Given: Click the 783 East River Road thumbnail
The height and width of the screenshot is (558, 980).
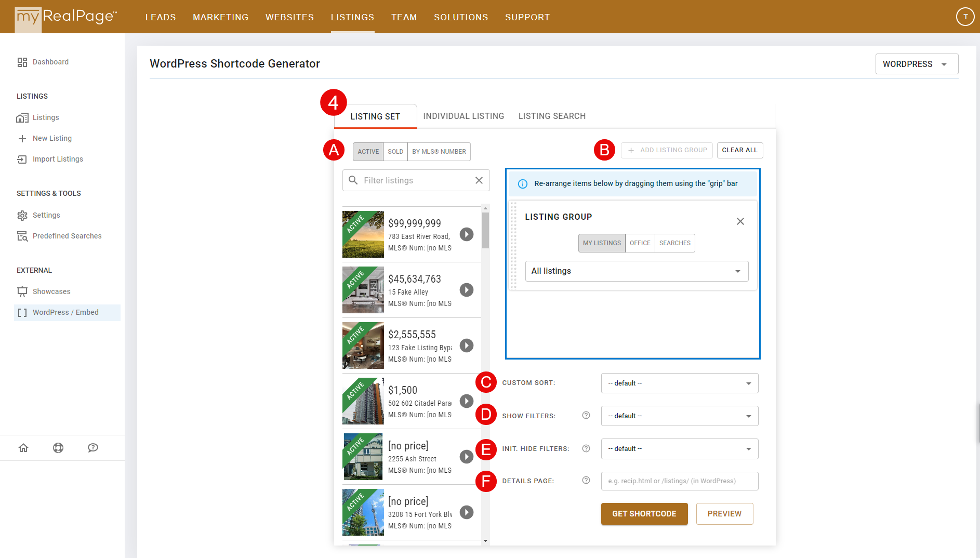Looking at the screenshot, I should coord(363,234).
